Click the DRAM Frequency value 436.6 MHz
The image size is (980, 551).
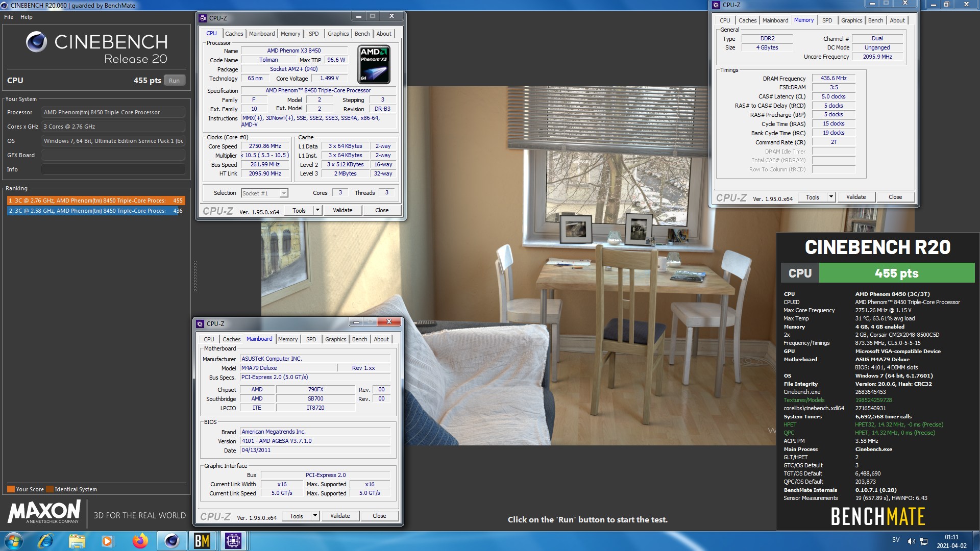click(x=834, y=79)
